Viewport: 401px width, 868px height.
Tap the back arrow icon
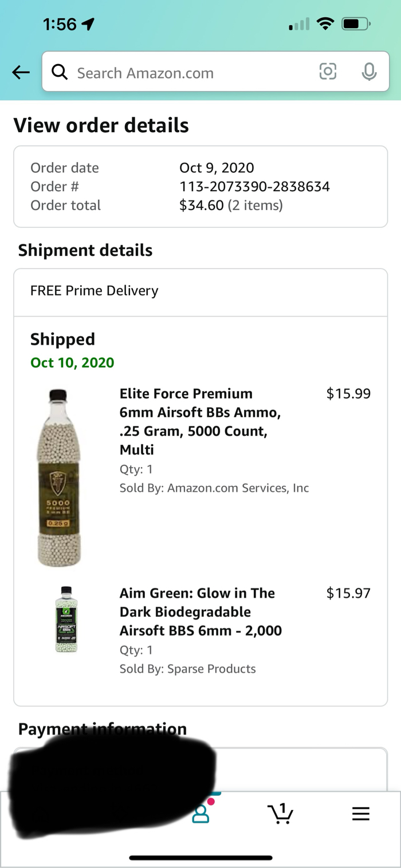(21, 72)
